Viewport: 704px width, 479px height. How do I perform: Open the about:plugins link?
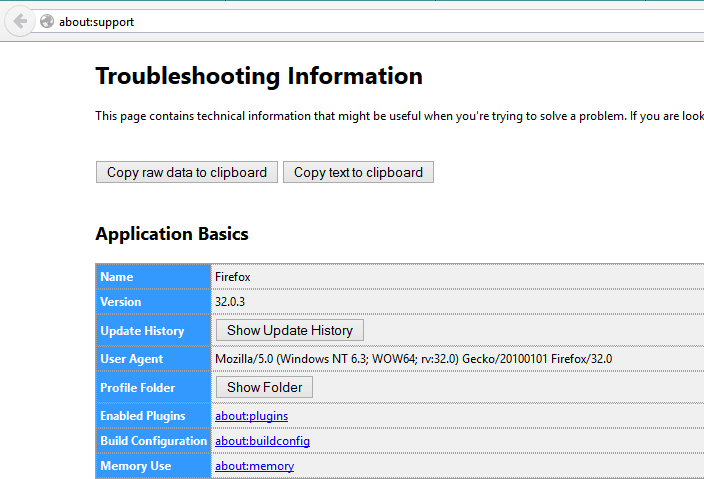(251, 415)
